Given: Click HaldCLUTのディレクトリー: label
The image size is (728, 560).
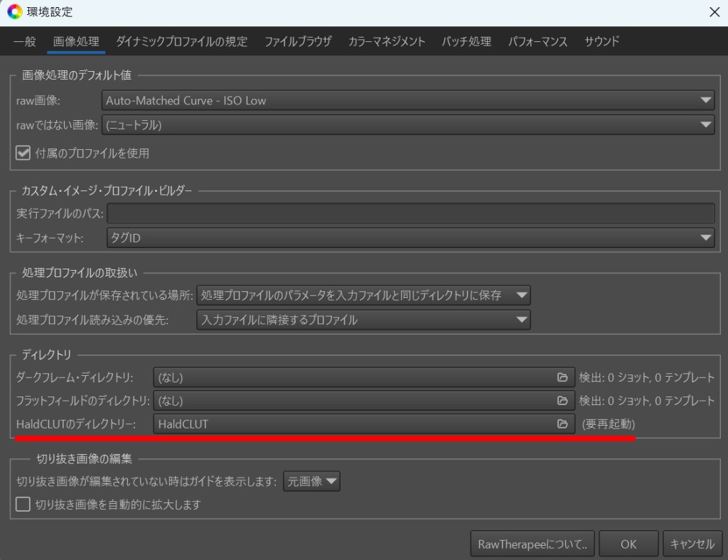Looking at the screenshot, I should tap(76, 424).
